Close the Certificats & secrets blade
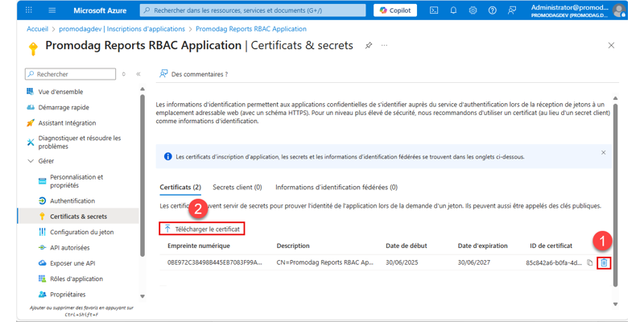The height and width of the screenshot is (322, 644). (611, 46)
